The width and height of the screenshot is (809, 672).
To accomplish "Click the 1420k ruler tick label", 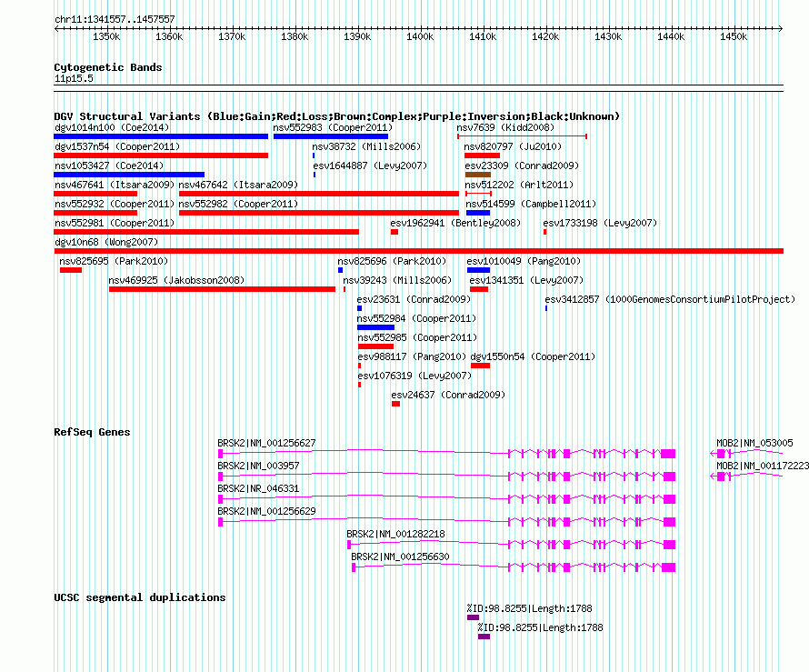I will [545, 36].
